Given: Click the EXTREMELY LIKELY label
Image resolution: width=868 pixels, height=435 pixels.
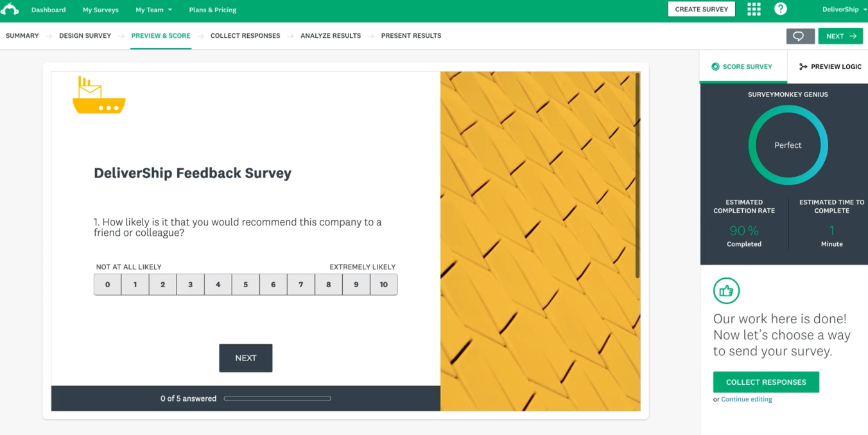Looking at the screenshot, I should [x=363, y=267].
